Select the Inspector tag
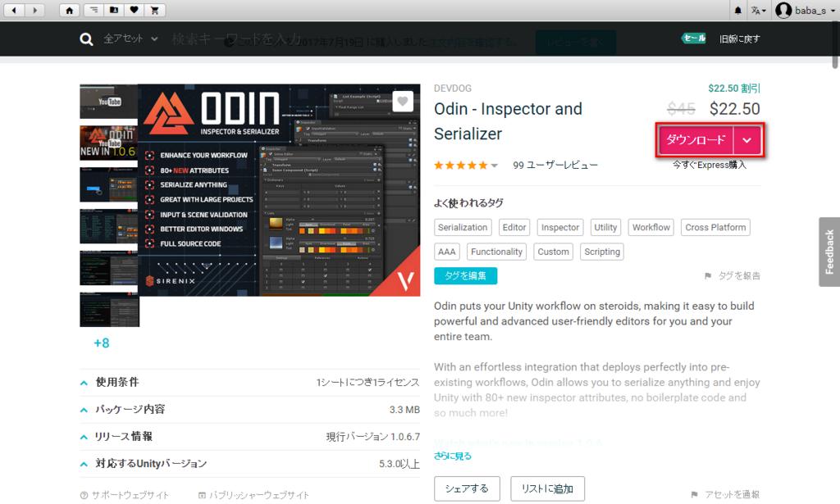 click(x=559, y=227)
